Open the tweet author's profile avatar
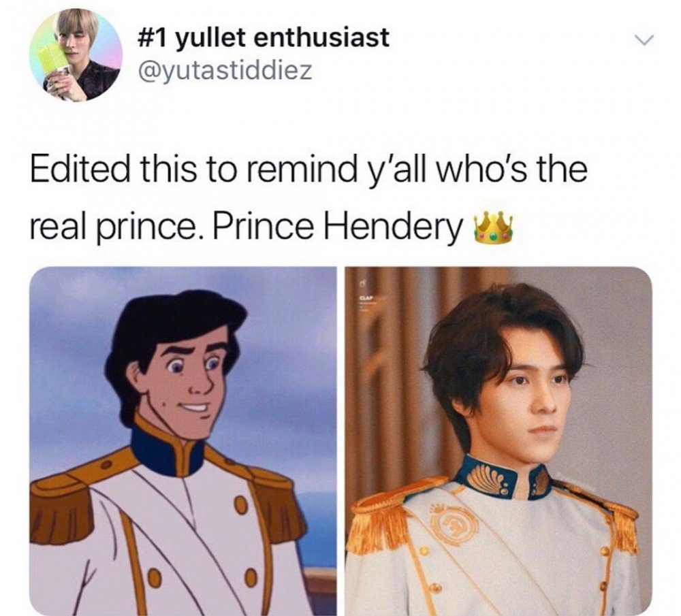The image size is (681, 616). [x=76, y=55]
